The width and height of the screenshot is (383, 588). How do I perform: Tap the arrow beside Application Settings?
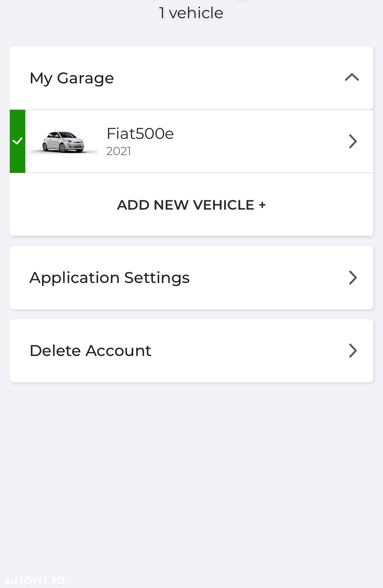pos(353,277)
